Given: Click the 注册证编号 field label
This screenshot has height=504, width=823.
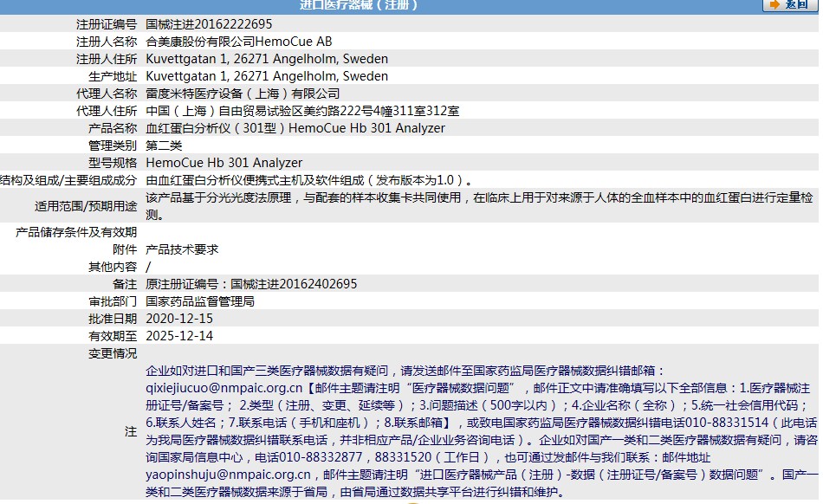Looking at the screenshot, I should pyautogui.click(x=107, y=24).
